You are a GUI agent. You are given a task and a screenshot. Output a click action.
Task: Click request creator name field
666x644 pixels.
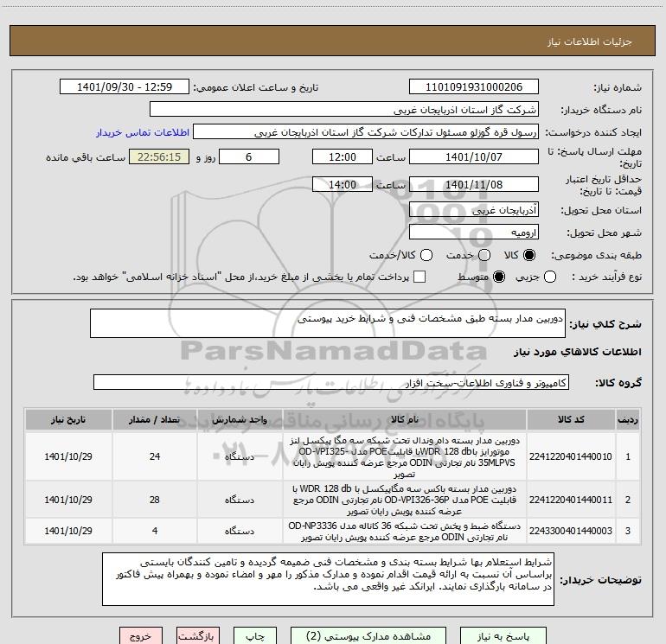366,132
